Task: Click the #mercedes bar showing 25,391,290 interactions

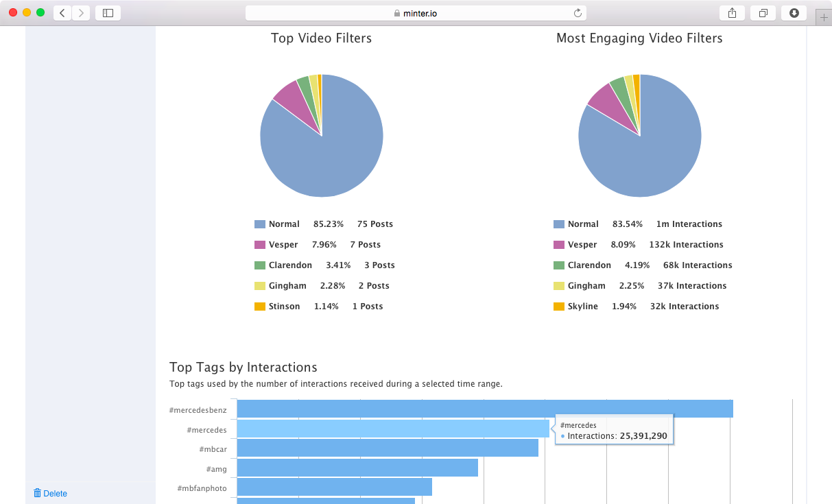Action: pyautogui.click(x=391, y=429)
